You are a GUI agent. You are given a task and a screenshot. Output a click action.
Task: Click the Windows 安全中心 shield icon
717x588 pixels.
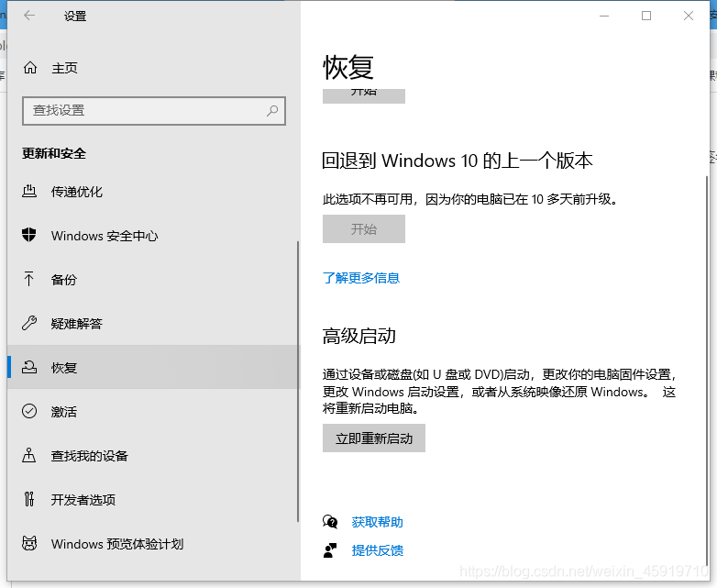click(29, 235)
